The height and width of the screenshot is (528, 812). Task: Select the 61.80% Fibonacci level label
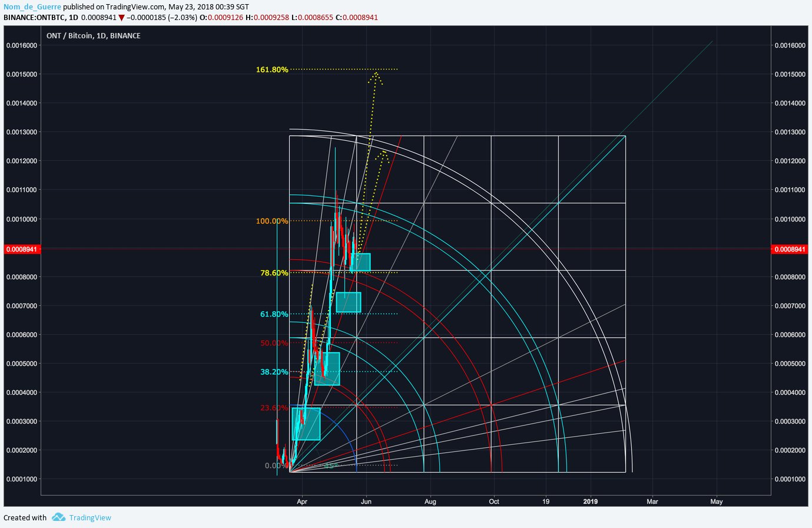[x=274, y=314]
